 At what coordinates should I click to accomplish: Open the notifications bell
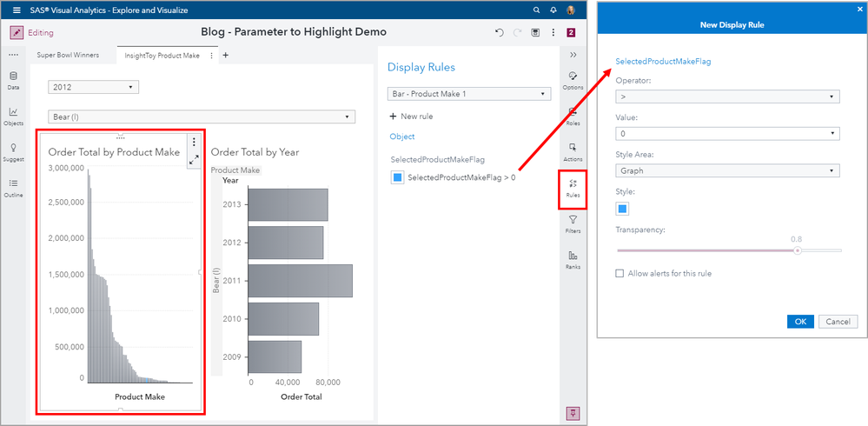pyautogui.click(x=553, y=10)
